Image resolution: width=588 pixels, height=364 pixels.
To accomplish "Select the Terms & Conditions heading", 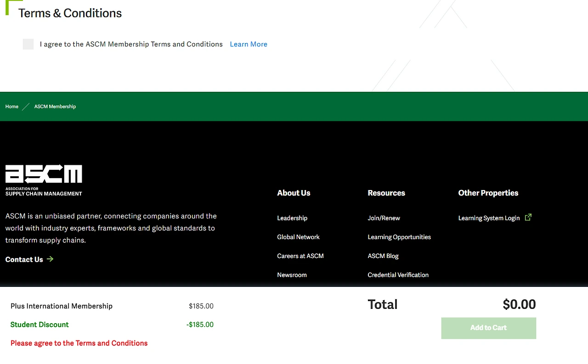I will pos(70,13).
